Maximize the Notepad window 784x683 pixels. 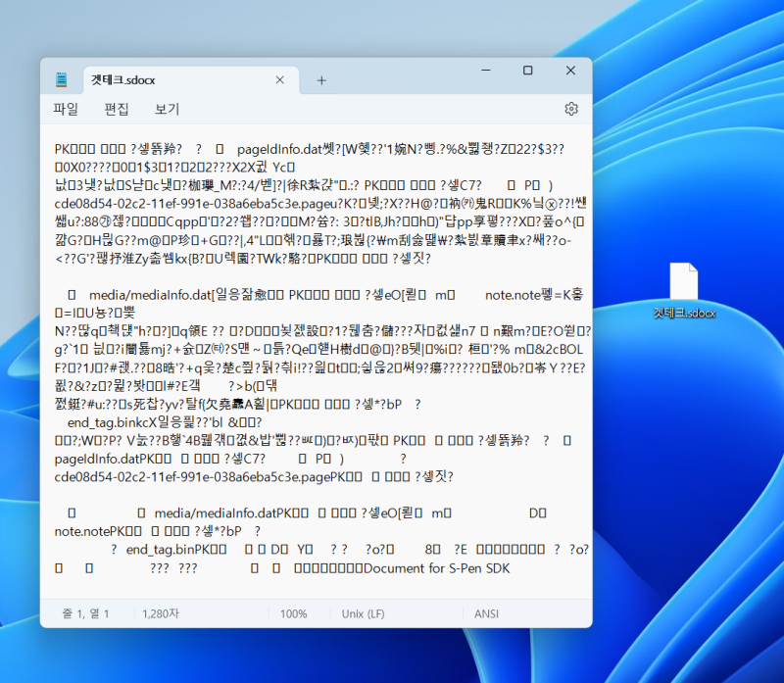pos(527,72)
